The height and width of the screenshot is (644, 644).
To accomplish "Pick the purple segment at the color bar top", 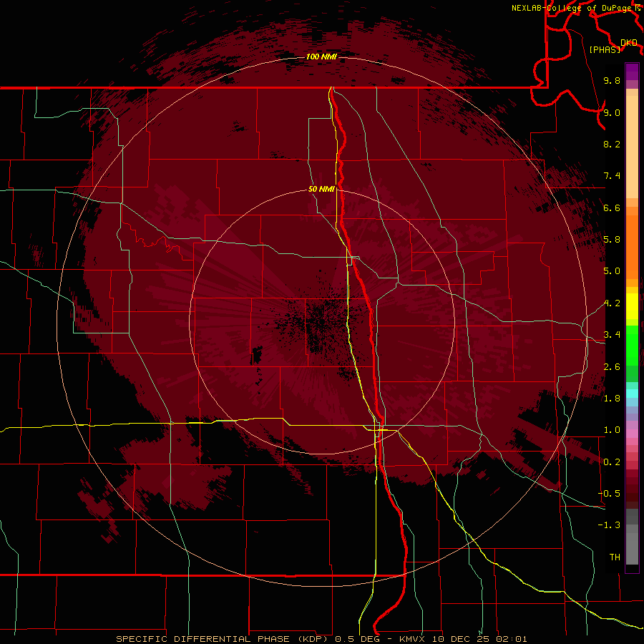I will click(632, 72).
